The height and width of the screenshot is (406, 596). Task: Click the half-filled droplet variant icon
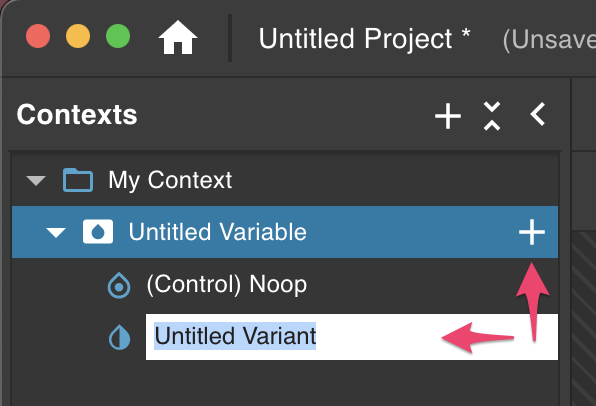click(x=120, y=337)
